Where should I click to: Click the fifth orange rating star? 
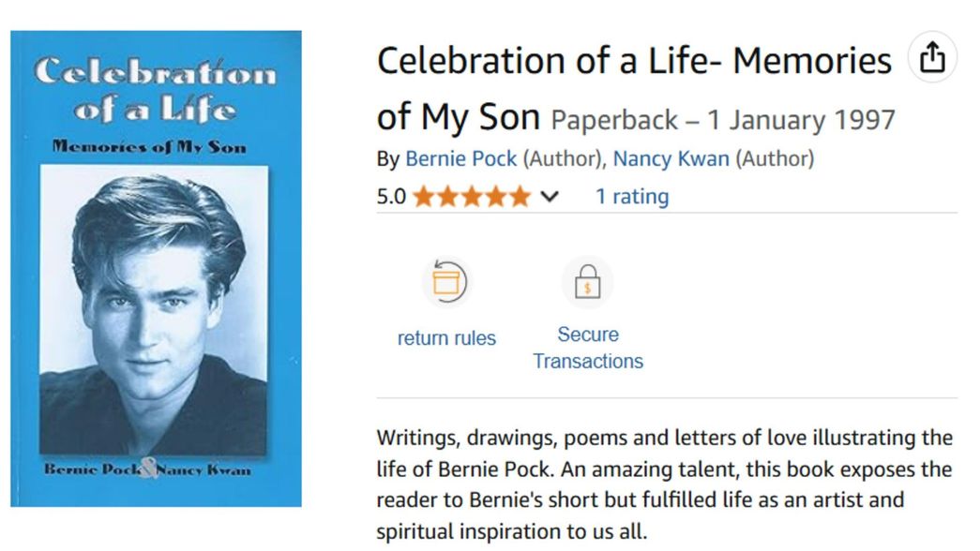(520, 197)
